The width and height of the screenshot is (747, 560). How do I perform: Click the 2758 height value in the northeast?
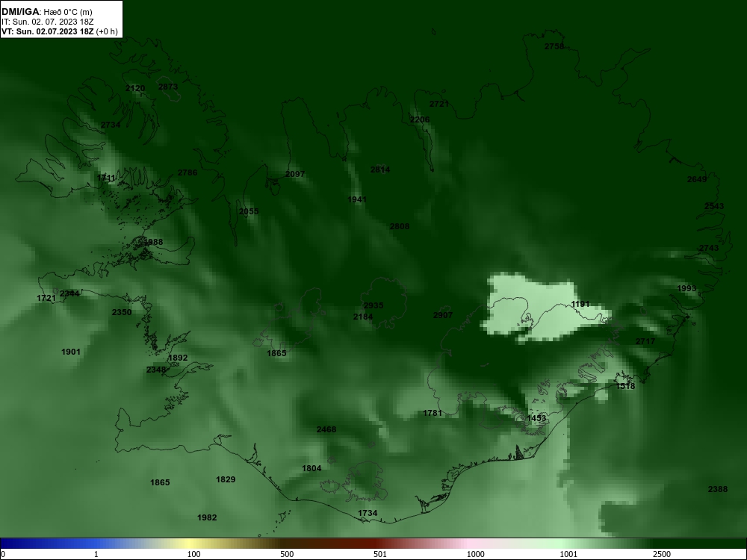pos(554,46)
